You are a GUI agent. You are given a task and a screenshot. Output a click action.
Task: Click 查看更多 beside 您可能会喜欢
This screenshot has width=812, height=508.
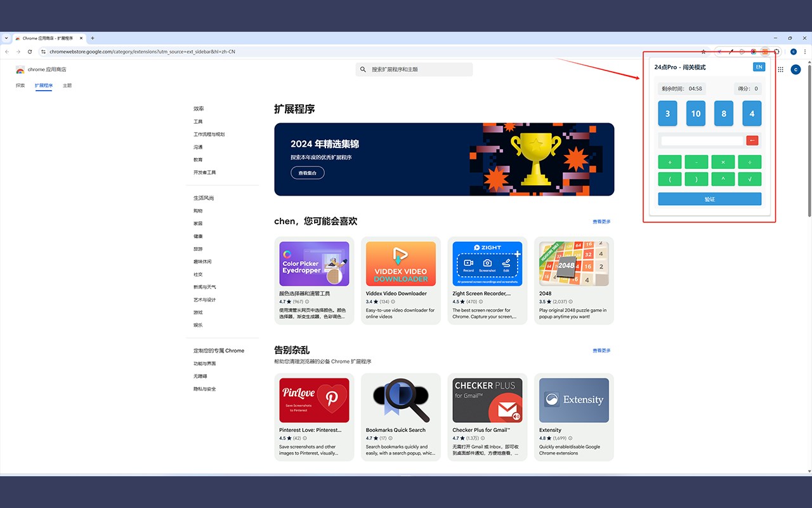(601, 222)
